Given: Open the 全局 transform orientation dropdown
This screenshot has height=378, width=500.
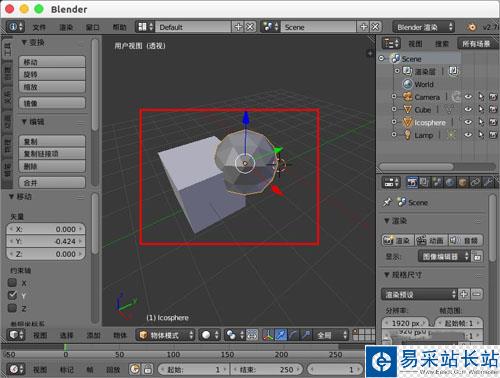Looking at the screenshot, I should 331,335.
